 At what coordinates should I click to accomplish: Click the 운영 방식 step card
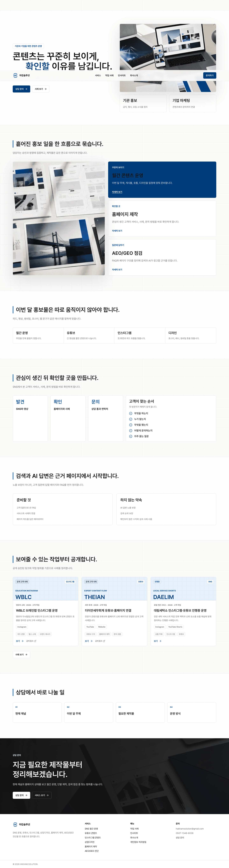click(x=192, y=712)
